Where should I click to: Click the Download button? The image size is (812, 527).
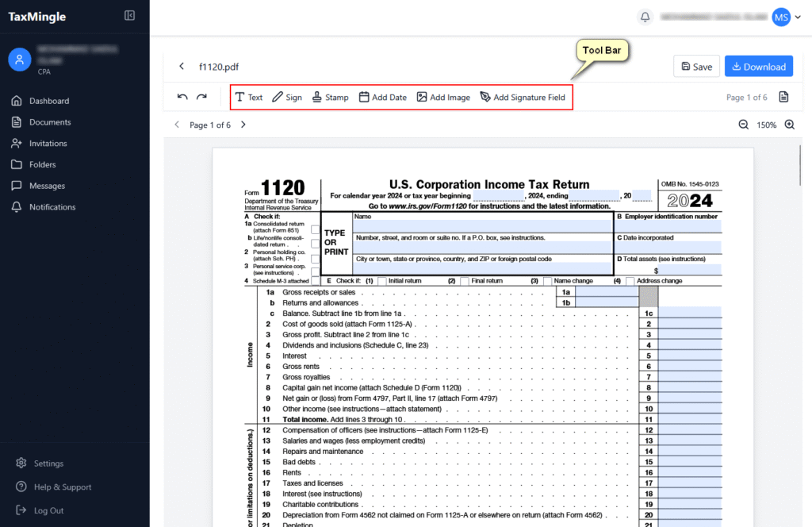758,67
